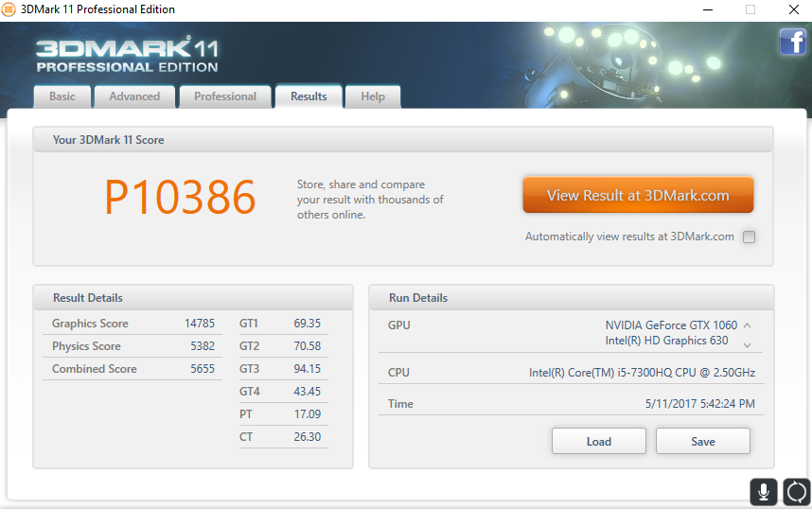This screenshot has width=812, height=509.
Task: Switch to the Basic tab
Action: [x=62, y=97]
